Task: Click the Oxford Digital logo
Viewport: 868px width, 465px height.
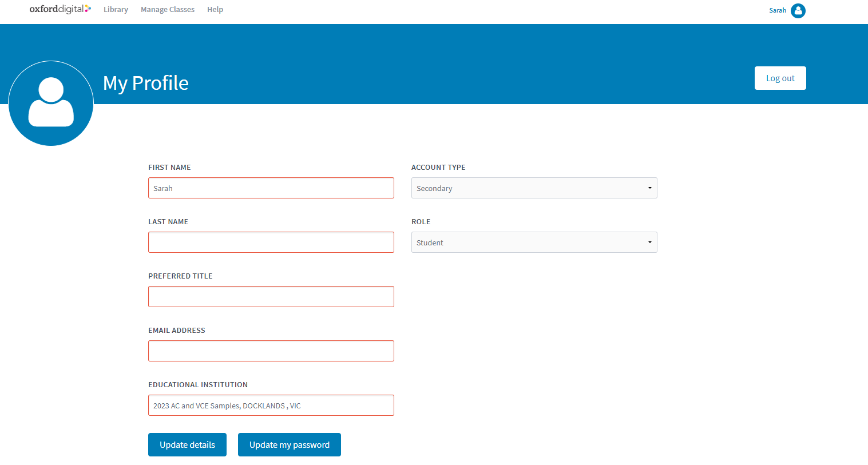Action: point(60,9)
